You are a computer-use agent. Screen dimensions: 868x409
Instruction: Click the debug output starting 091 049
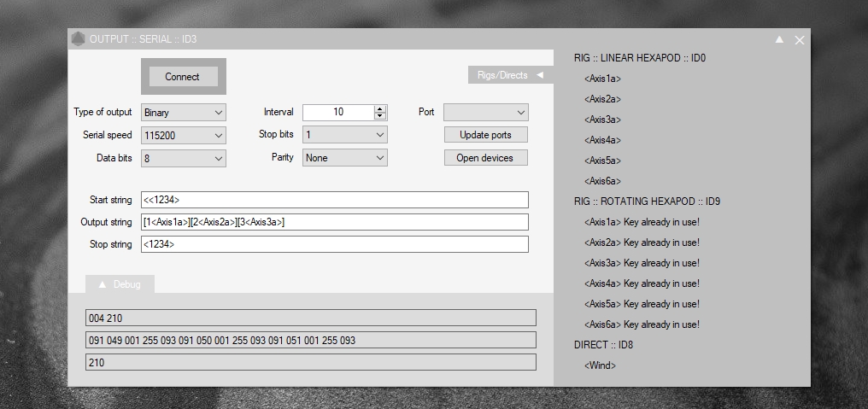[311, 340]
